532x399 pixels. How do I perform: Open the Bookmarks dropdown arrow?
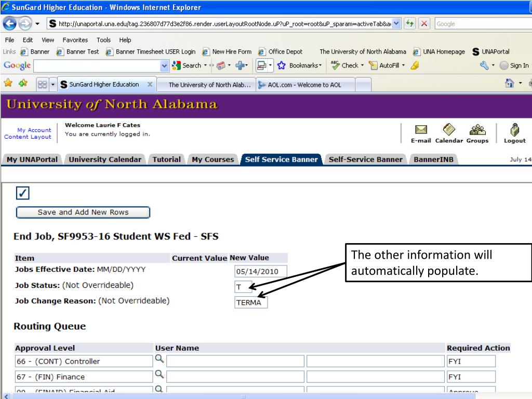click(320, 65)
